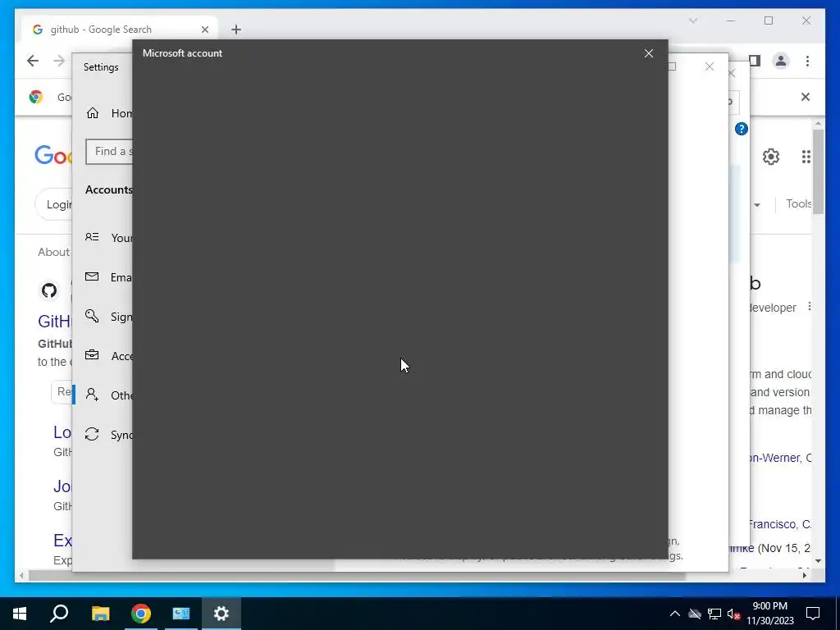
Task: Click the muted volume tray icon
Action: pyautogui.click(x=734, y=614)
